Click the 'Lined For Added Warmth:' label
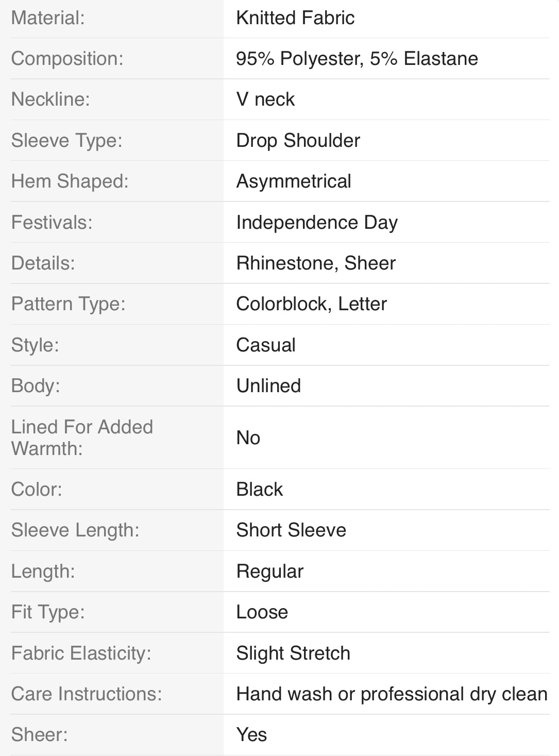 coord(82,438)
